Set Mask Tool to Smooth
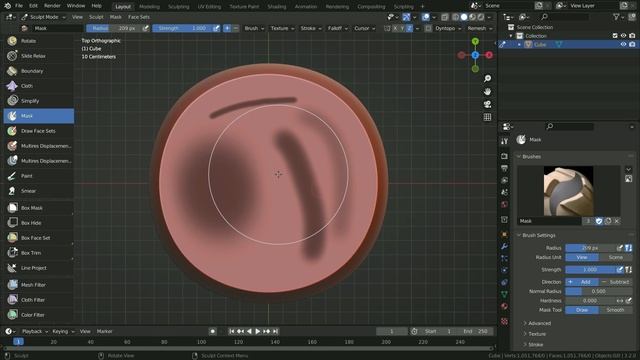This screenshot has height=360, width=640. (x=616, y=310)
